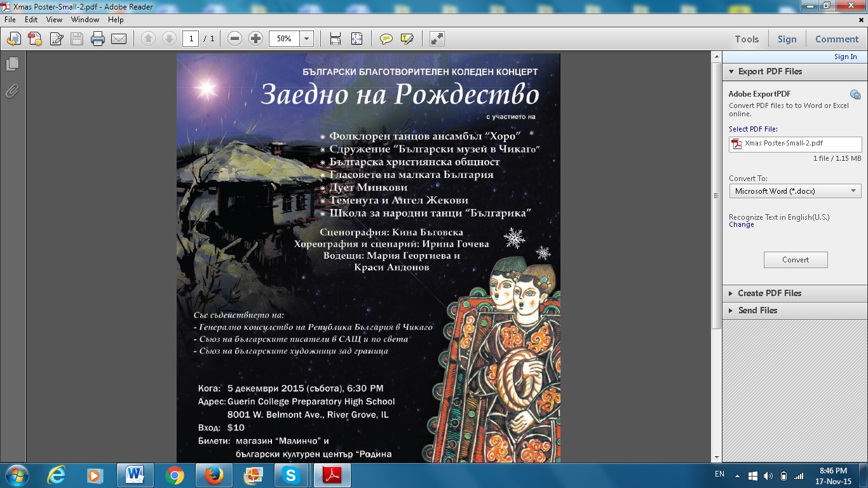
Task: Open the View menu
Action: (54, 20)
